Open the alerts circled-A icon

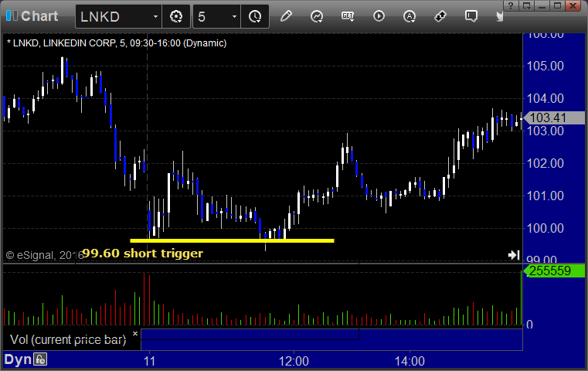pyautogui.click(x=409, y=16)
